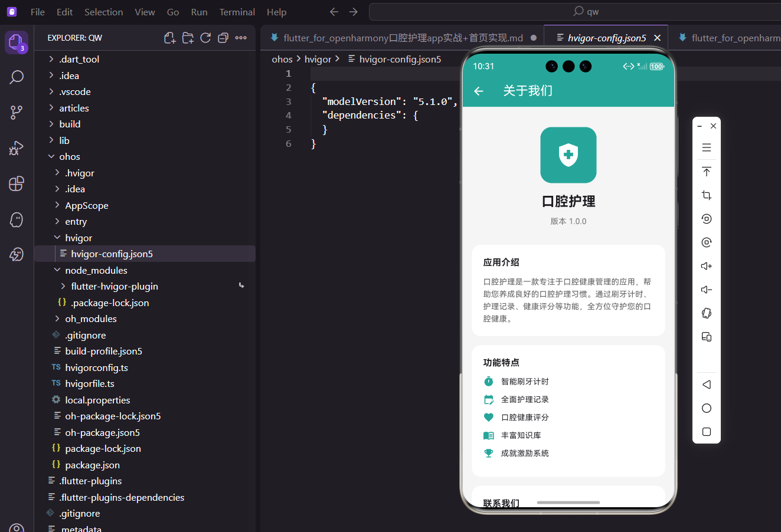Open the Extensions view
The image size is (781, 532).
coord(16,183)
